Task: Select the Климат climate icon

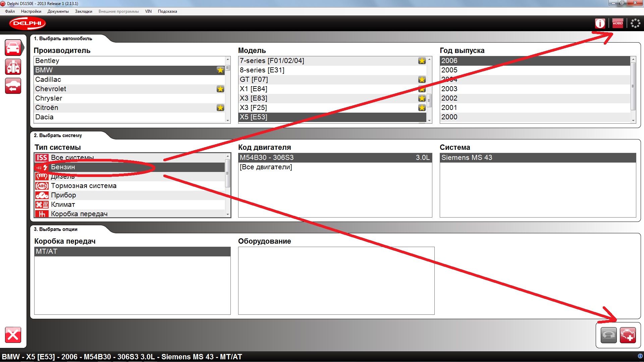Action: 42,204
